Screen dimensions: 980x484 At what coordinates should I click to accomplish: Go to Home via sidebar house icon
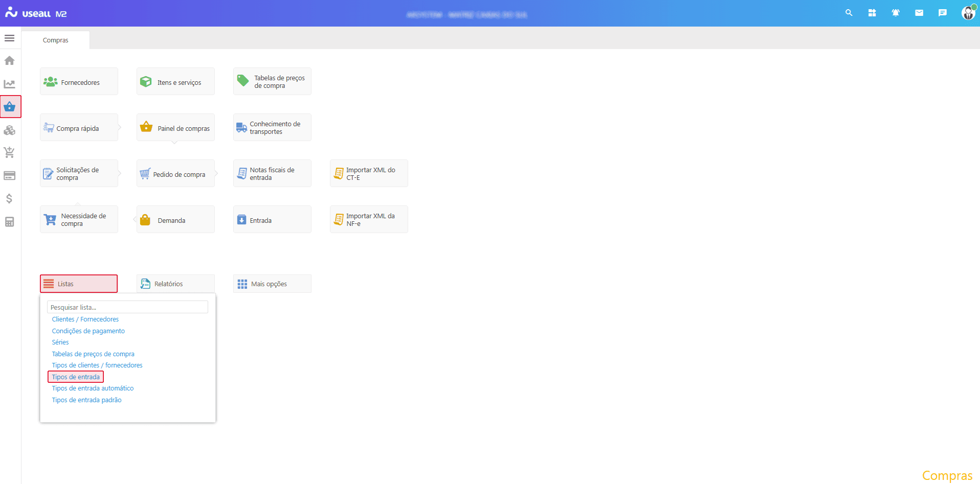coord(9,61)
